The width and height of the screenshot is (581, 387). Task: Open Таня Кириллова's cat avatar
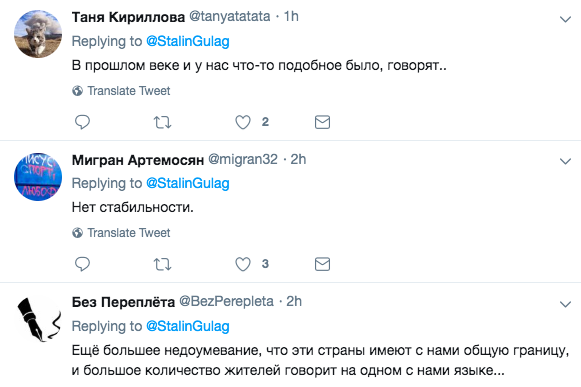coord(38,34)
